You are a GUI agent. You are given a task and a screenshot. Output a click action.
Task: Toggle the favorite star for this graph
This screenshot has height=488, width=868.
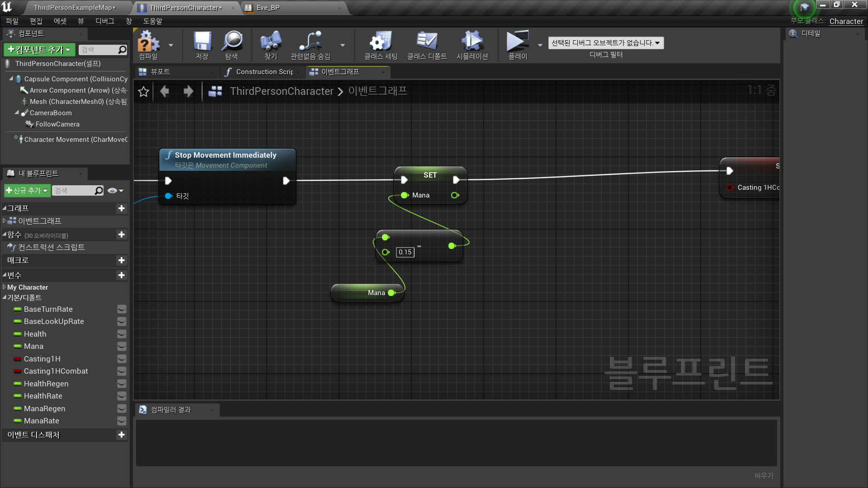143,92
